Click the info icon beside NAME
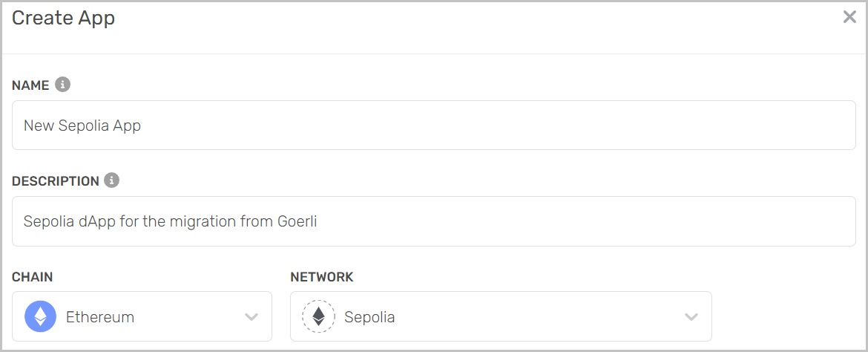 [63, 85]
